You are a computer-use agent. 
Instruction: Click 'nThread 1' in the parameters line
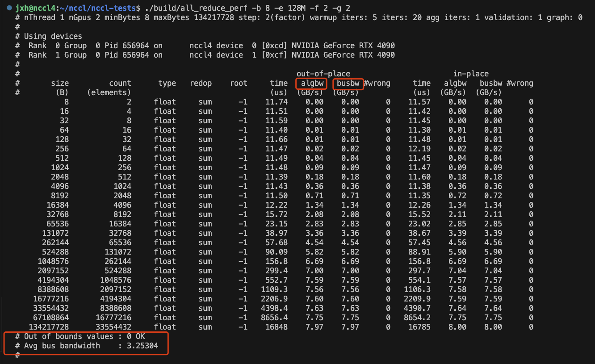[44, 17]
